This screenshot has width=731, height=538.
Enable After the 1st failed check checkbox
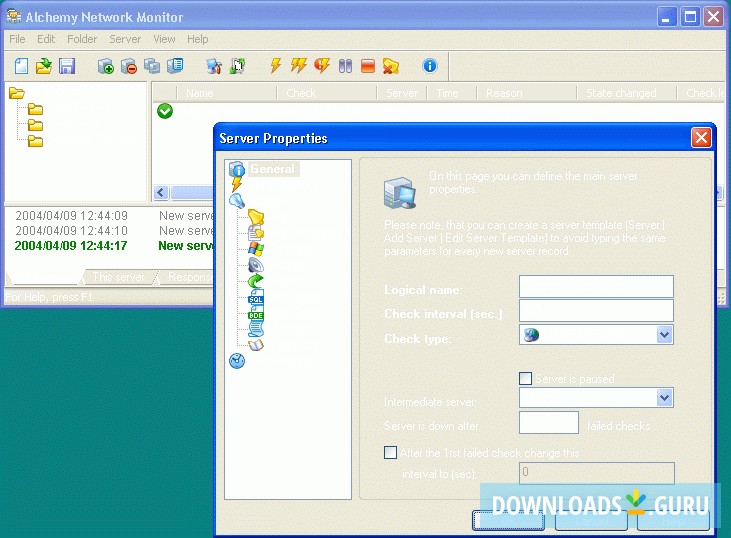(x=391, y=452)
